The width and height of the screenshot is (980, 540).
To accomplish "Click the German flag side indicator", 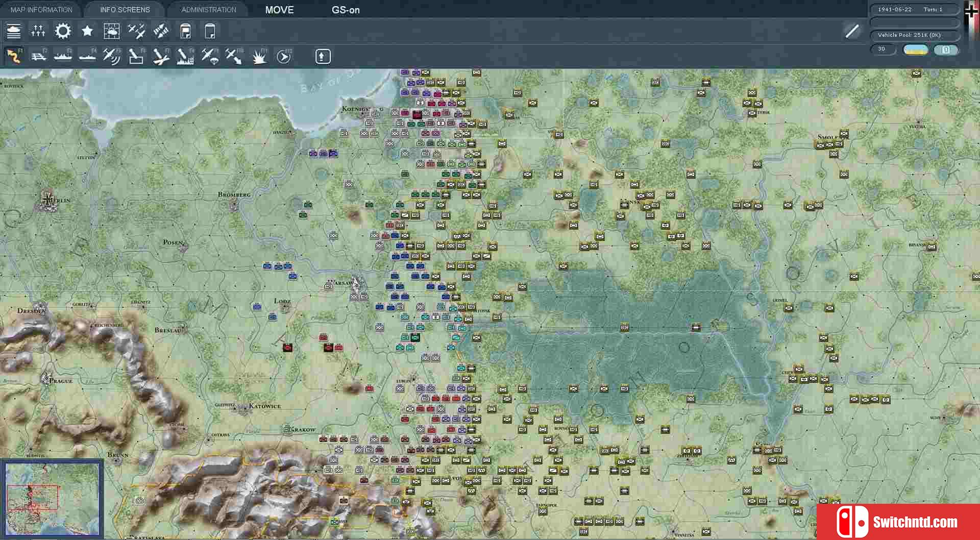I will click(972, 20).
